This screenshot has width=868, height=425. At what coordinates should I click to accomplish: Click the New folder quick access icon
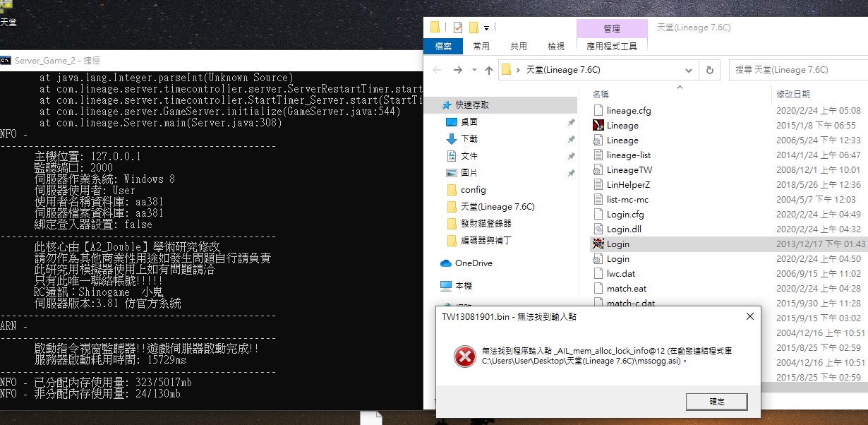coord(474,28)
